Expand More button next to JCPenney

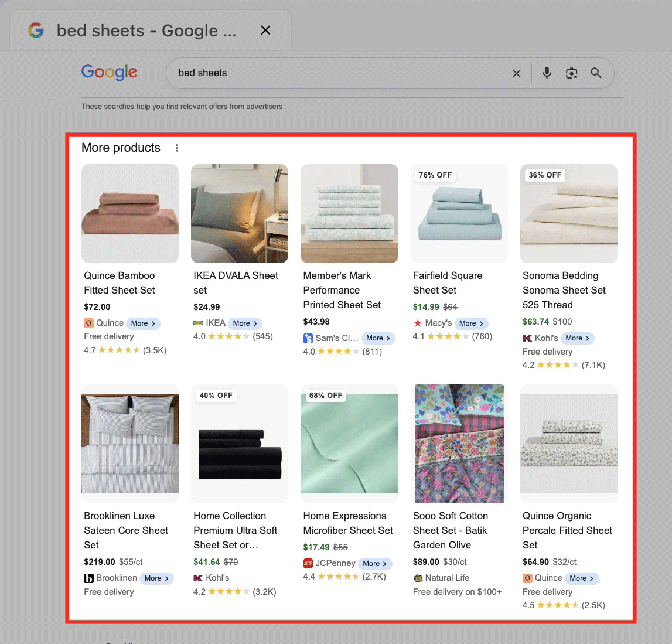(x=375, y=563)
